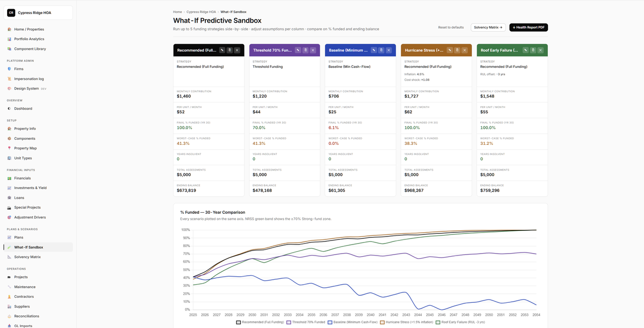
Task: Open Investments & Yield section
Action: pyautogui.click(x=38, y=188)
